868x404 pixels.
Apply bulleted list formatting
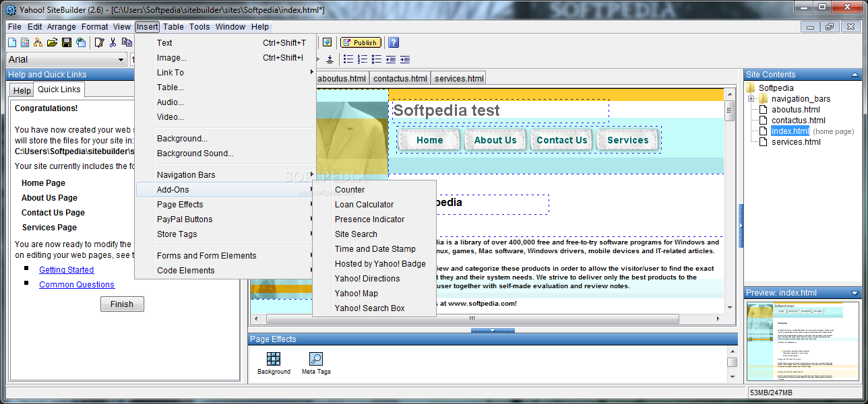[348, 59]
